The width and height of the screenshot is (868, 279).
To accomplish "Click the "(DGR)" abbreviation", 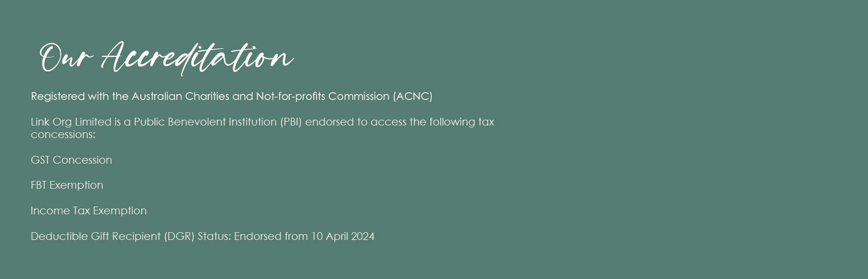I will click(179, 237).
